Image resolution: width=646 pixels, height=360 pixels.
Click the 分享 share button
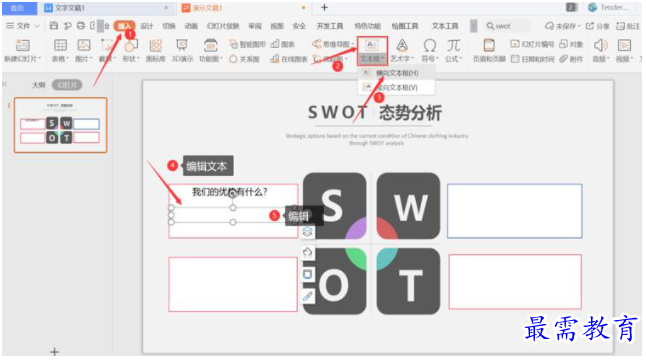tap(598, 26)
